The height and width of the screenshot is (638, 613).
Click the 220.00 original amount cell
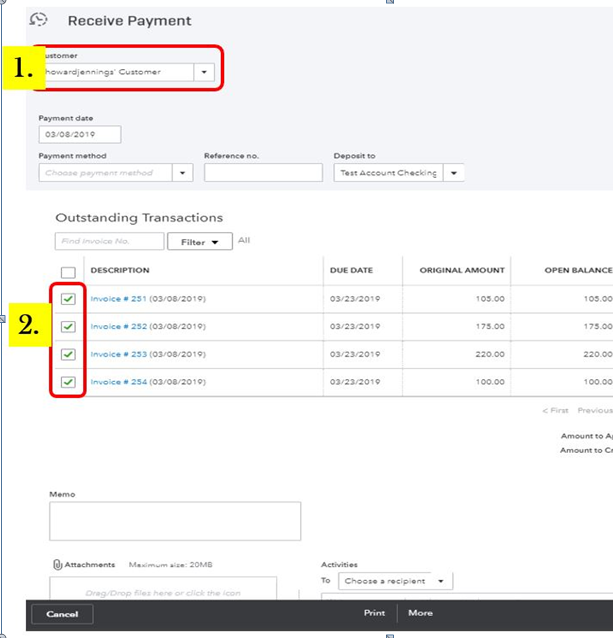(490, 354)
